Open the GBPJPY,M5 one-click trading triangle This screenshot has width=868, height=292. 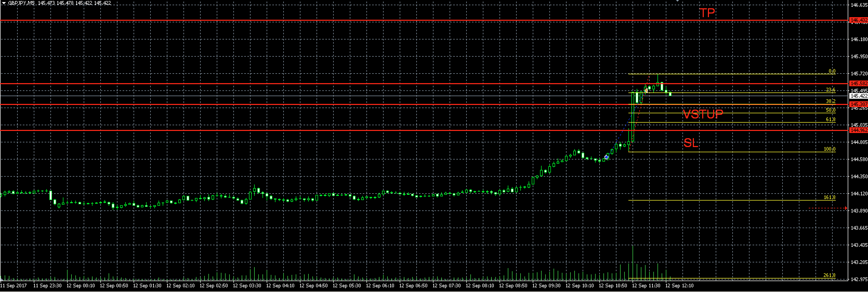coord(4,3)
